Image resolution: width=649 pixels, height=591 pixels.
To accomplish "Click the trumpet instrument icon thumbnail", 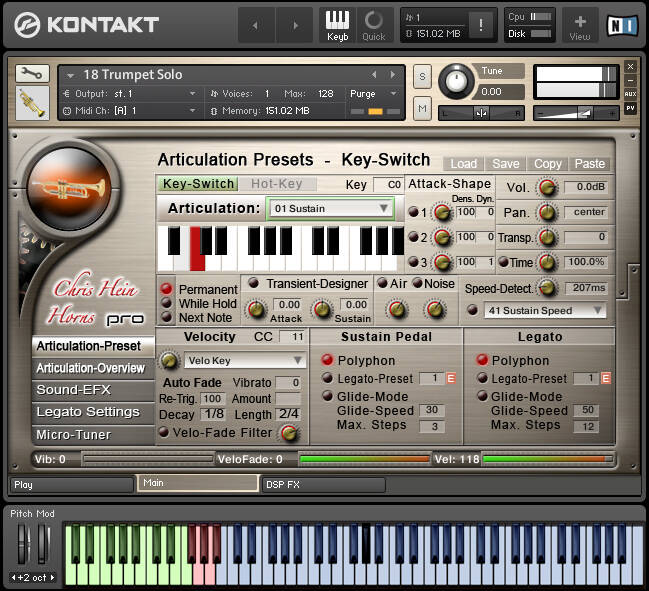I will click(x=32, y=103).
